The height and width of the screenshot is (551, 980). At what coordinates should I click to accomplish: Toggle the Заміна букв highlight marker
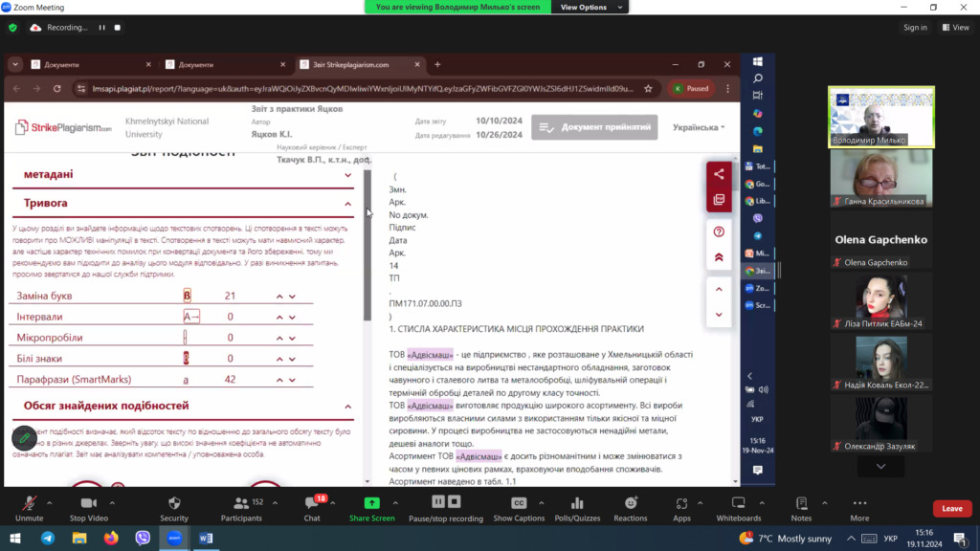click(187, 297)
